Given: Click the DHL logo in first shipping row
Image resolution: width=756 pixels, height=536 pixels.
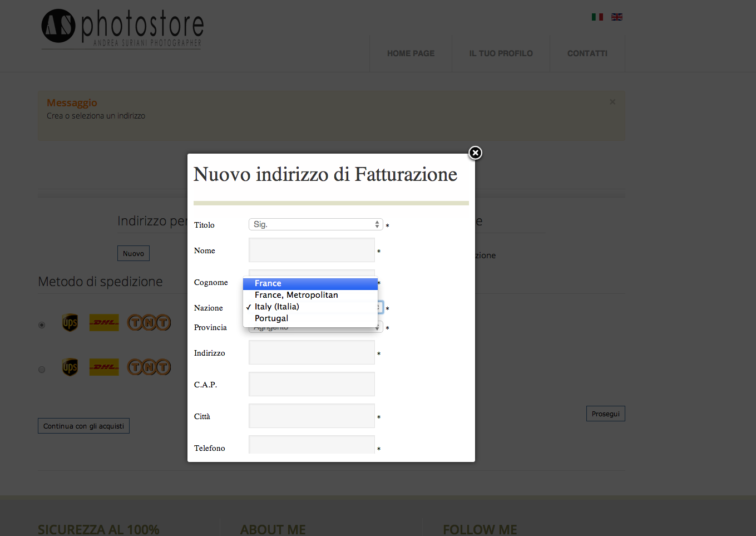Looking at the screenshot, I should (104, 323).
